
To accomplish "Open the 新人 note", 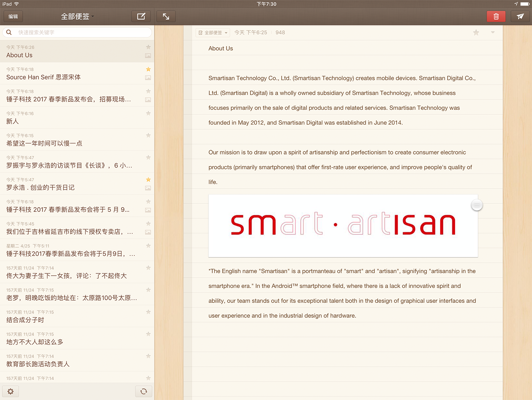I will pos(77,118).
